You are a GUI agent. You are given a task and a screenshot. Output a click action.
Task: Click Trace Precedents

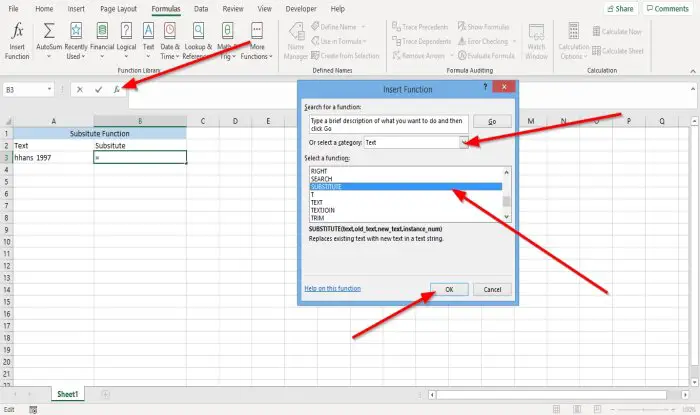coord(420,27)
